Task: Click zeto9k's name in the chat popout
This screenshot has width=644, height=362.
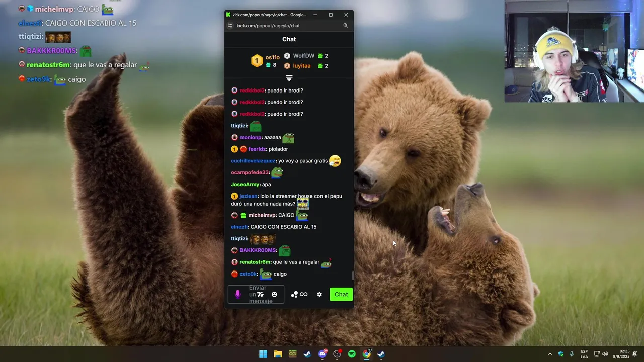Action: 249,274
